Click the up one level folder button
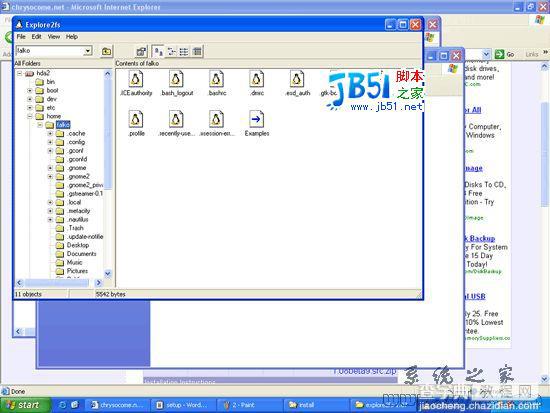 [x=107, y=52]
